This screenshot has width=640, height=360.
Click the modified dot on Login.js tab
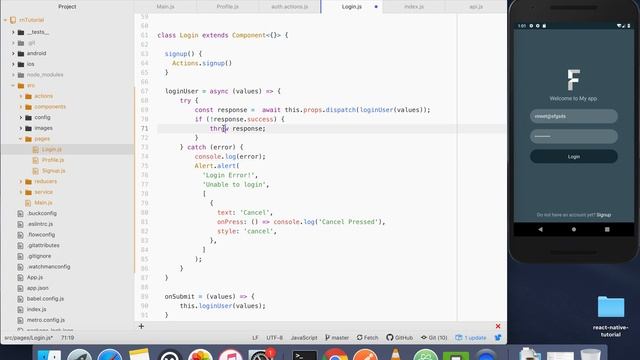[376, 7]
